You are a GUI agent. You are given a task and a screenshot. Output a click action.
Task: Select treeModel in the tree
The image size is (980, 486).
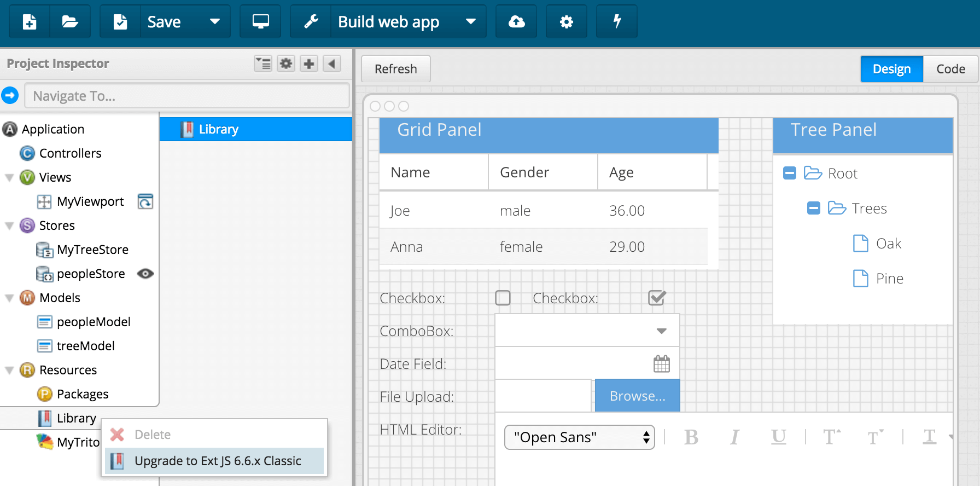pyautogui.click(x=85, y=346)
